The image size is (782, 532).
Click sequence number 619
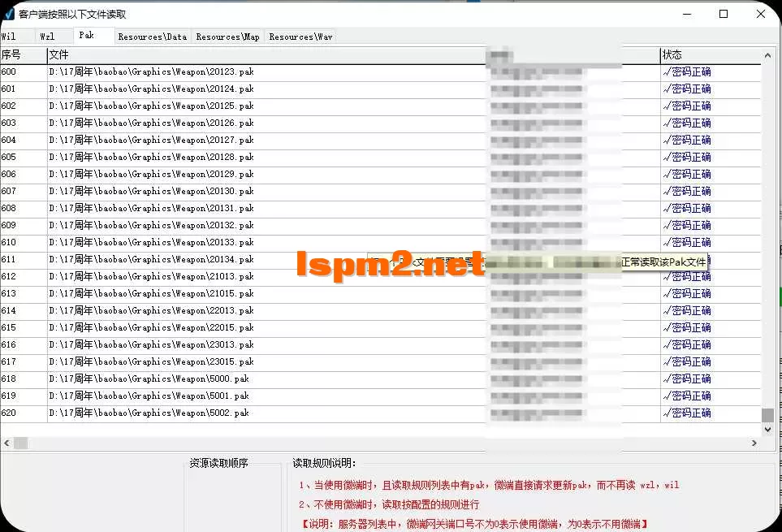(x=8, y=396)
